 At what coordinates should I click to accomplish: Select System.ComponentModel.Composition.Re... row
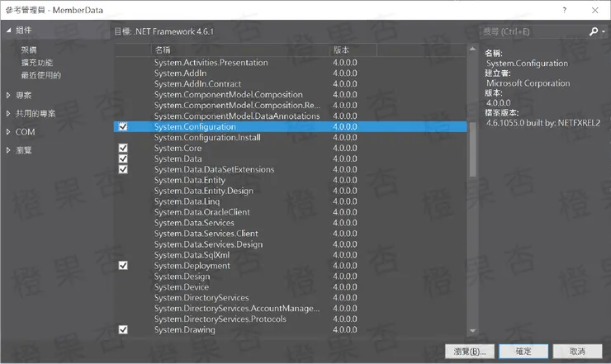point(291,105)
